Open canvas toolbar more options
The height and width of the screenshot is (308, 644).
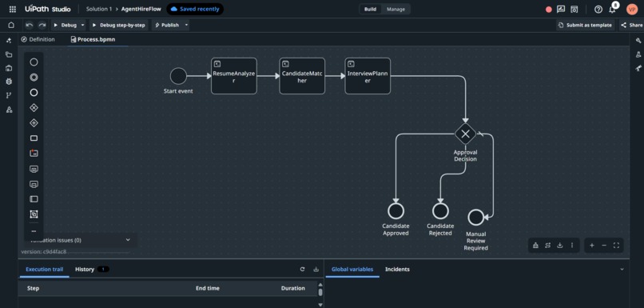point(572,246)
